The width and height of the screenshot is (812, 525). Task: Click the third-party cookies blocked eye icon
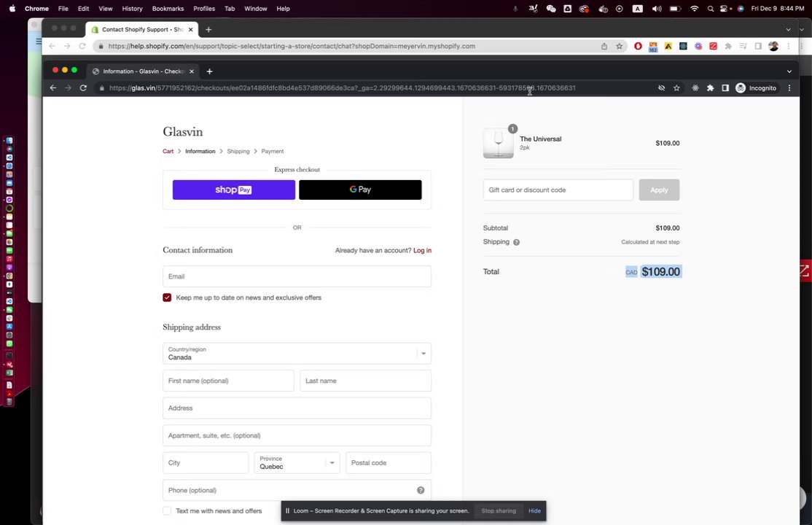click(x=661, y=88)
